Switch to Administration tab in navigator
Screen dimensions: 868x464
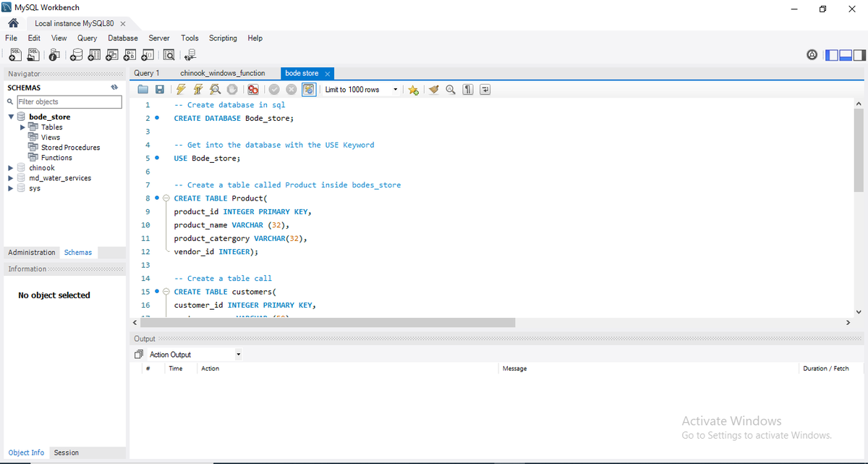(x=32, y=253)
